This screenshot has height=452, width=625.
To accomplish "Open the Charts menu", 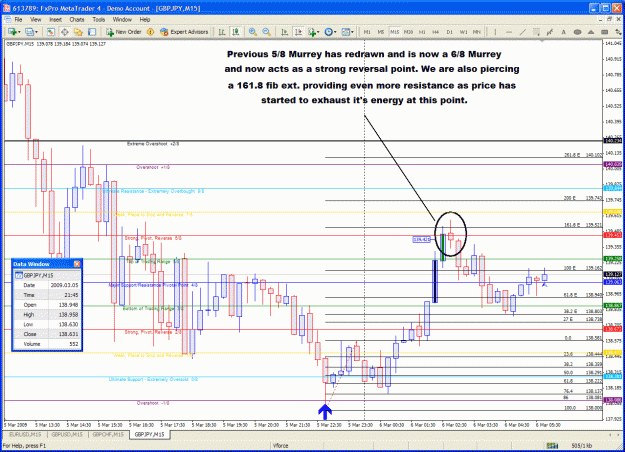I will point(77,20).
